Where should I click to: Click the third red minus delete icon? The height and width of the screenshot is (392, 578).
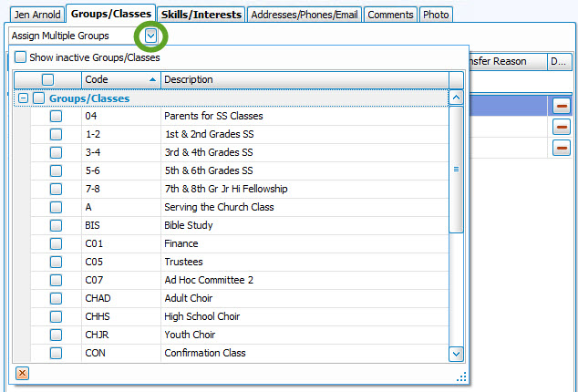(x=562, y=148)
